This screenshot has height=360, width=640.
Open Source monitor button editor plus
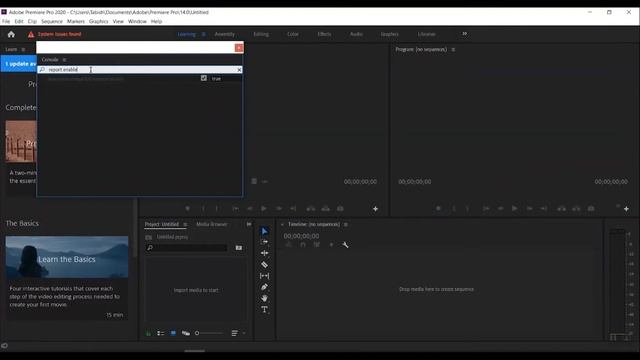pos(375,209)
